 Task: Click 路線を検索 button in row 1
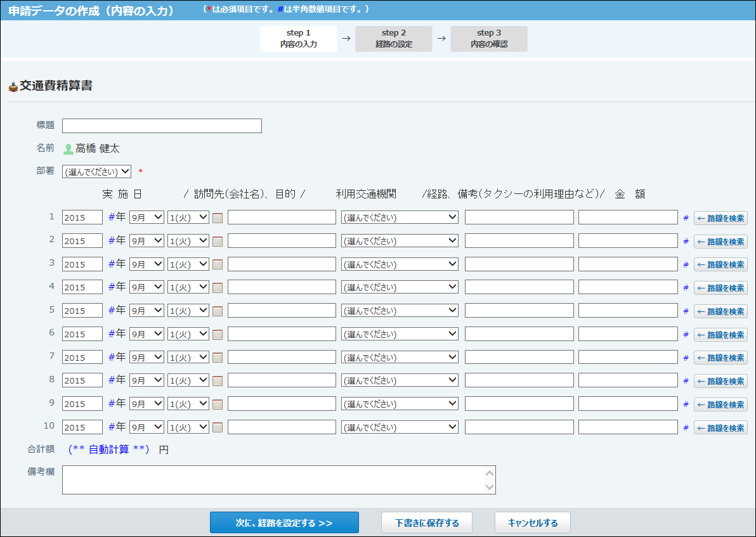(x=720, y=218)
